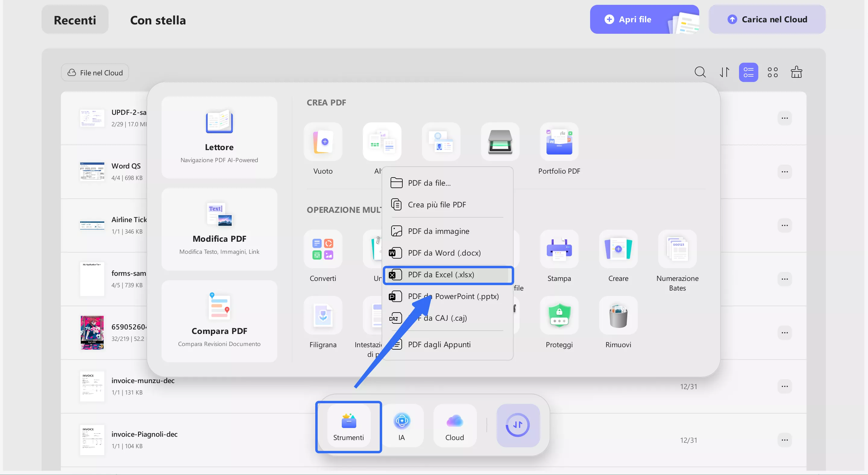Create a Portfolio PDF
The image size is (868, 475).
[x=559, y=142]
